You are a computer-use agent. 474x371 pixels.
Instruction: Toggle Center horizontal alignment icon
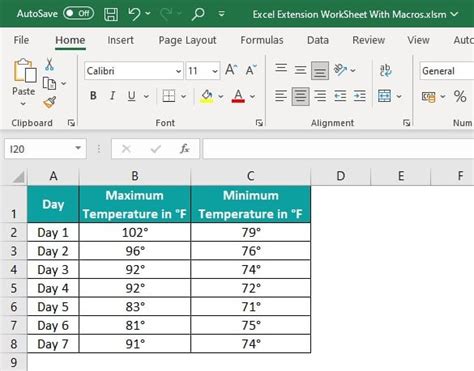tap(300, 96)
